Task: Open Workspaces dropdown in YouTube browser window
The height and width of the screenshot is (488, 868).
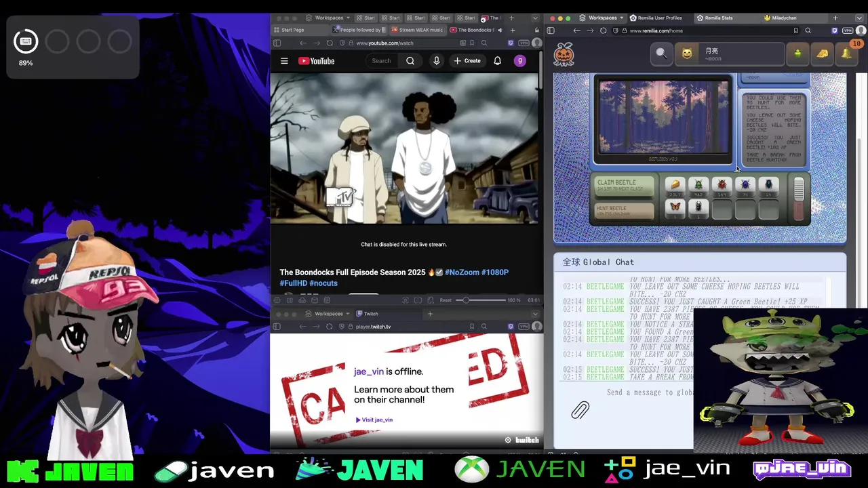Action: (328, 18)
